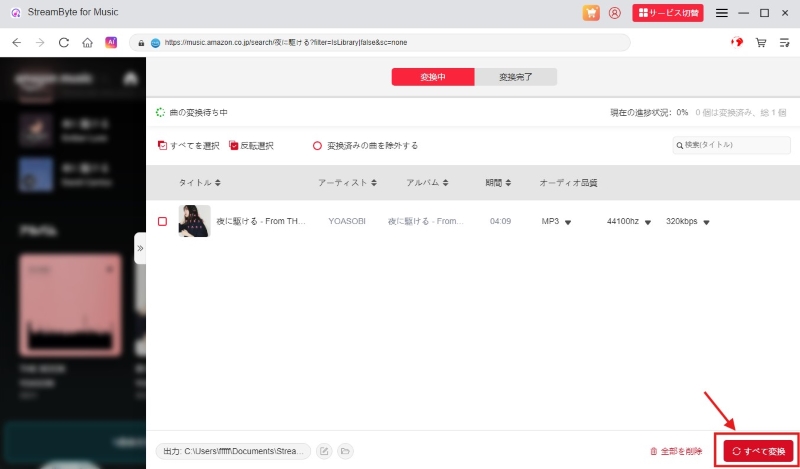The height and width of the screenshot is (469, 800).
Task: Click the サービス切替 service switch button
Action: point(668,13)
